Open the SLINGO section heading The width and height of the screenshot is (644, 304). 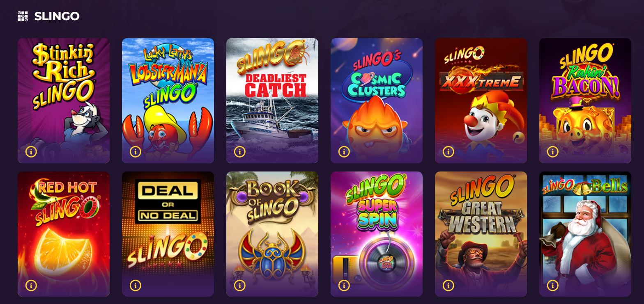(x=57, y=16)
